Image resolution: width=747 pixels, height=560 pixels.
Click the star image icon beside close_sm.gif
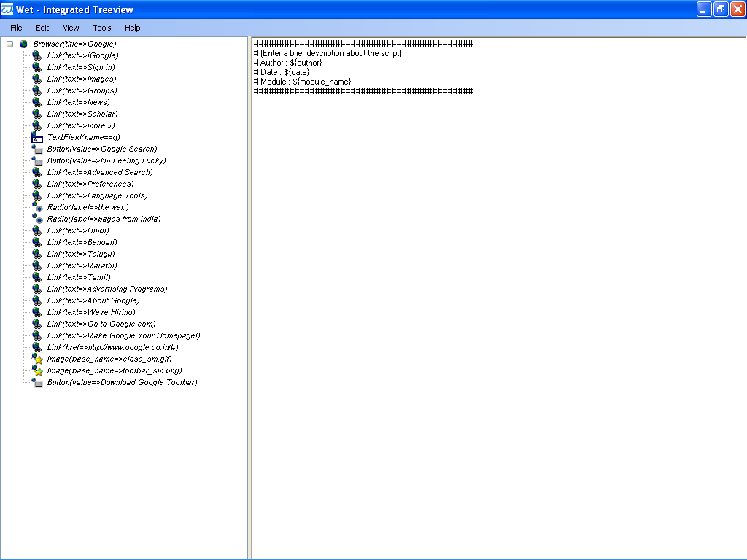click(x=37, y=359)
